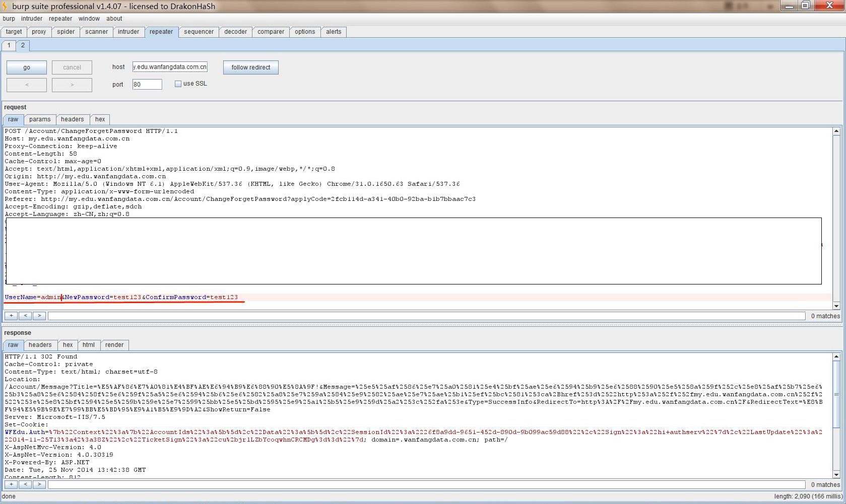Image resolution: width=846 pixels, height=504 pixels.
Task: Click the Burp Suite title bar icon
Action: pyautogui.click(x=5, y=6)
